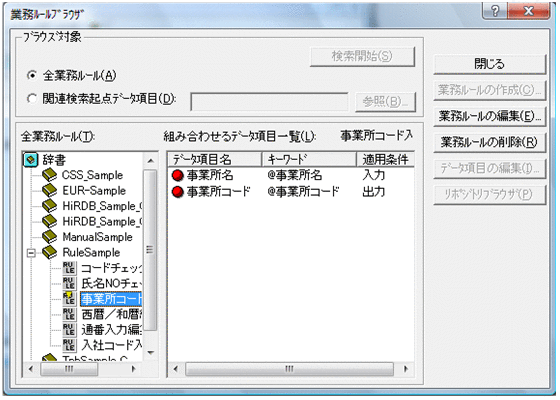Click the 辞書 root dictionary icon
This screenshot has width=560, height=400.
31,160
